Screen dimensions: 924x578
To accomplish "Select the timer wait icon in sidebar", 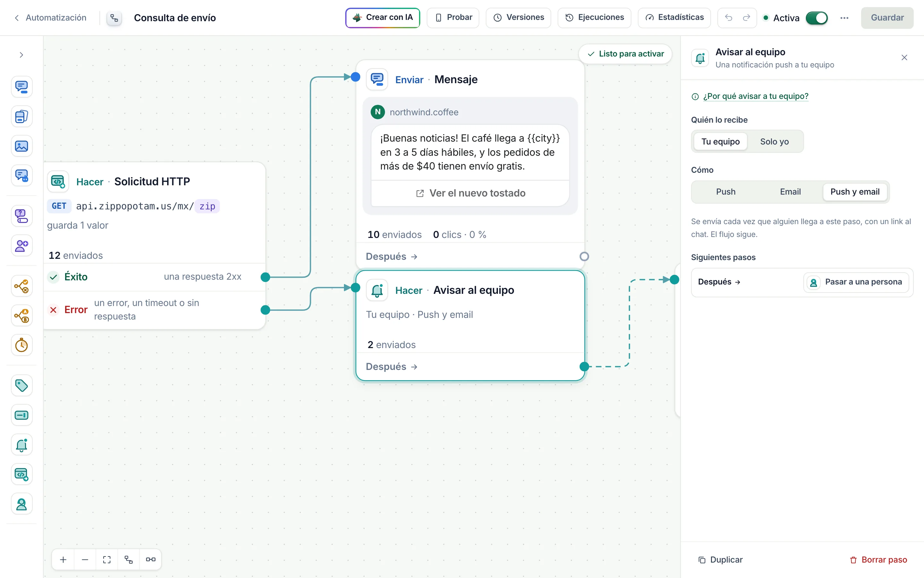I will click(x=21, y=345).
